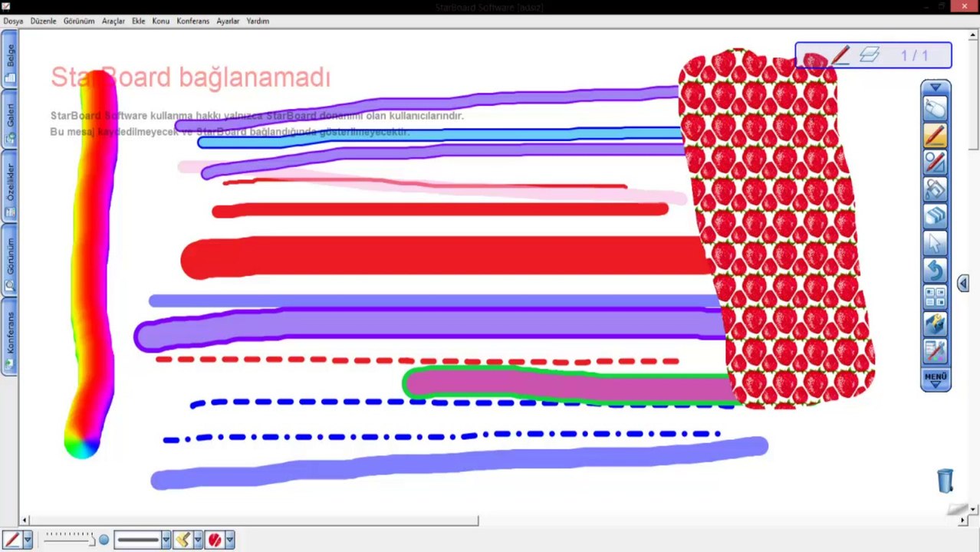Open the Dosya menu
This screenshot has height=552, width=980.
click(x=13, y=21)
